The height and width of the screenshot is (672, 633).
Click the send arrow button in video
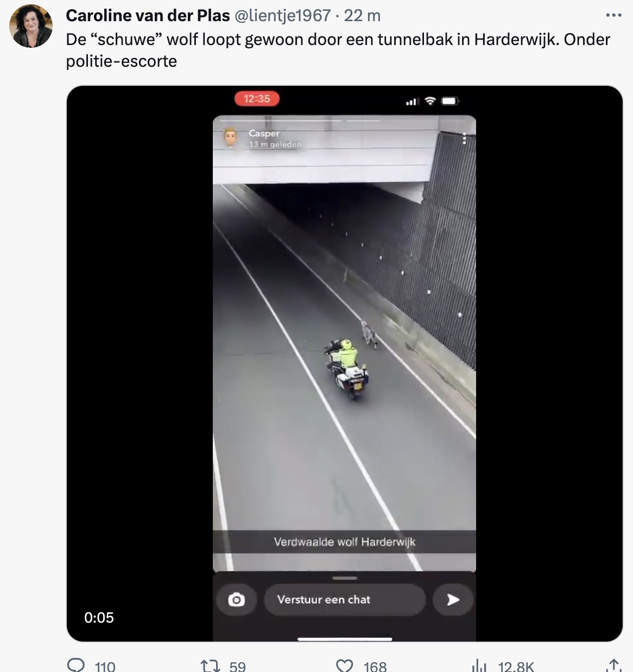453,600
